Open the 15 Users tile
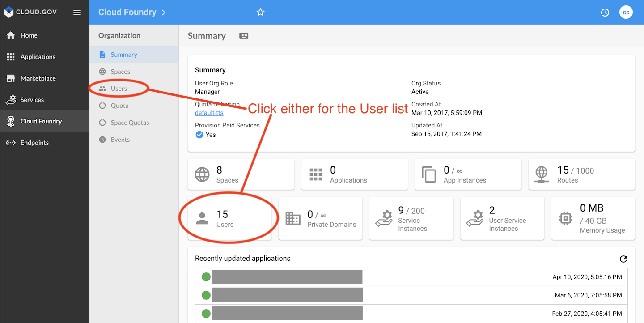The width and height of the screenshot is (644, 323). [229, 218]
